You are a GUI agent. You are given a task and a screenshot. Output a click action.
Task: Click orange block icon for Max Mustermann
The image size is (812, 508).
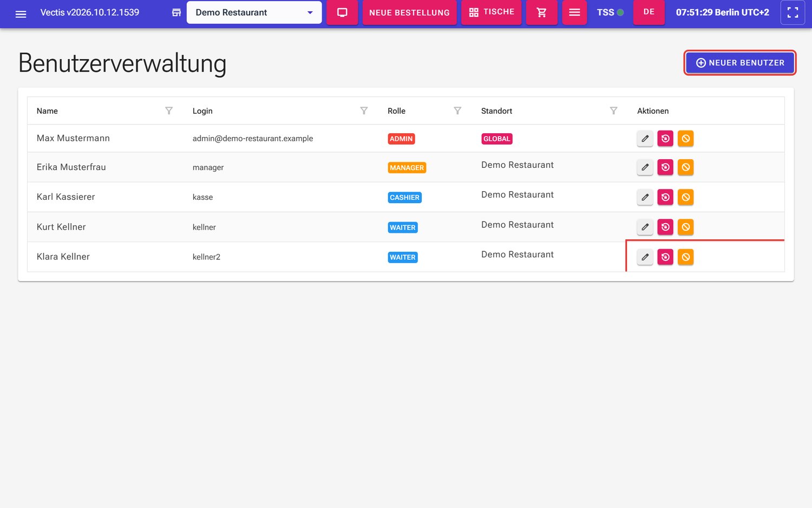pyautogui.click(x=685, y=139)
